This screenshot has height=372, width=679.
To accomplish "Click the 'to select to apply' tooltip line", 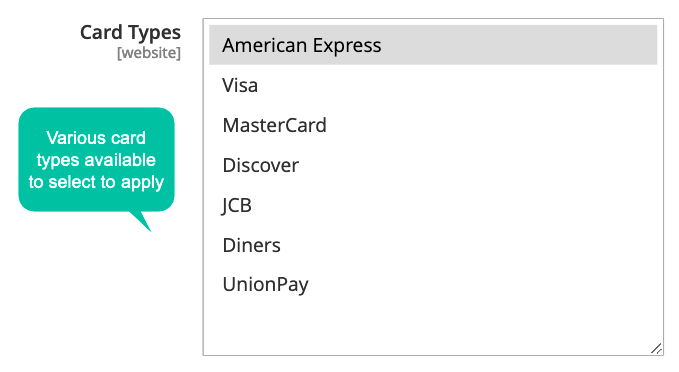I will click(96, 182).
